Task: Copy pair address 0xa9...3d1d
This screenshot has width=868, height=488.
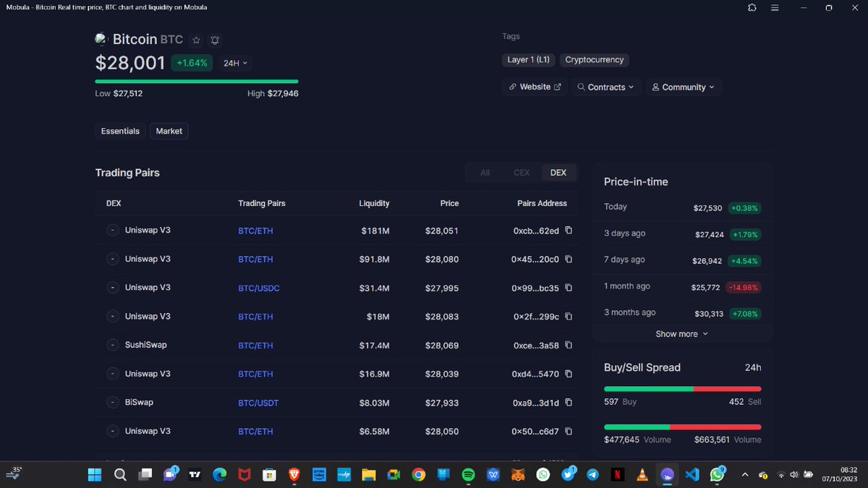Action: [569, 403]
